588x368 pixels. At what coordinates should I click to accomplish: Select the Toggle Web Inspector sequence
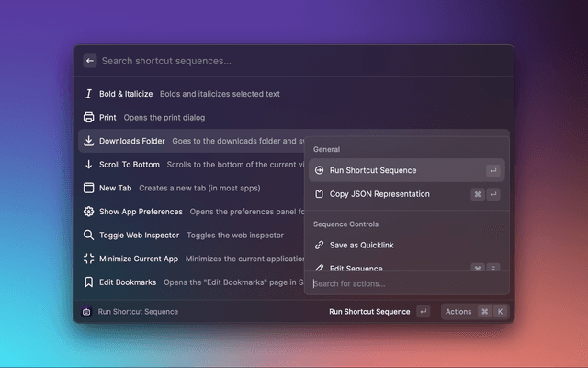click(x=191, y=236)
